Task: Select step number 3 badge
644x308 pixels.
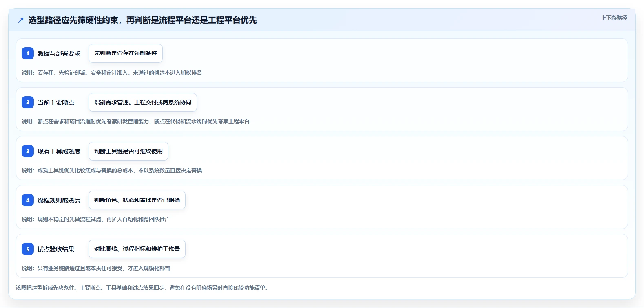Action: (x=28, y=151)
